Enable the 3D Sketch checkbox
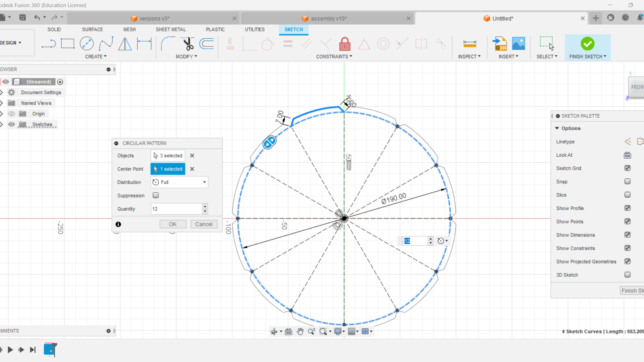This screenshot has height=362, width=644. (627, 275)
